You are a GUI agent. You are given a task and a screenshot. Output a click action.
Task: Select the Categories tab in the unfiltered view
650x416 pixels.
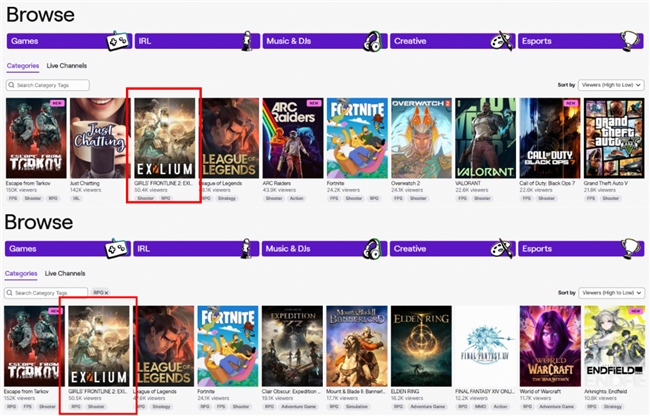(x=22, y=66)
